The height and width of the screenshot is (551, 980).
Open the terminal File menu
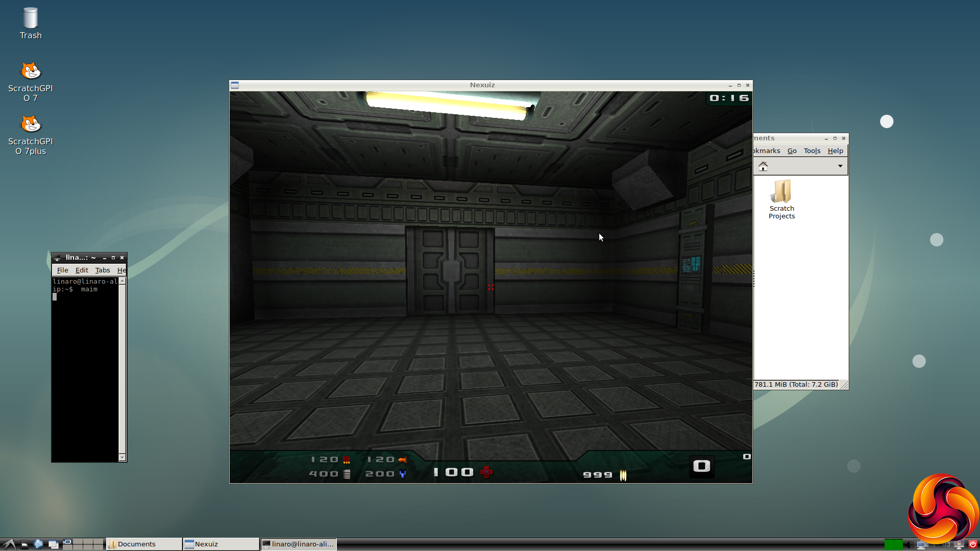[x=62, y=270]
